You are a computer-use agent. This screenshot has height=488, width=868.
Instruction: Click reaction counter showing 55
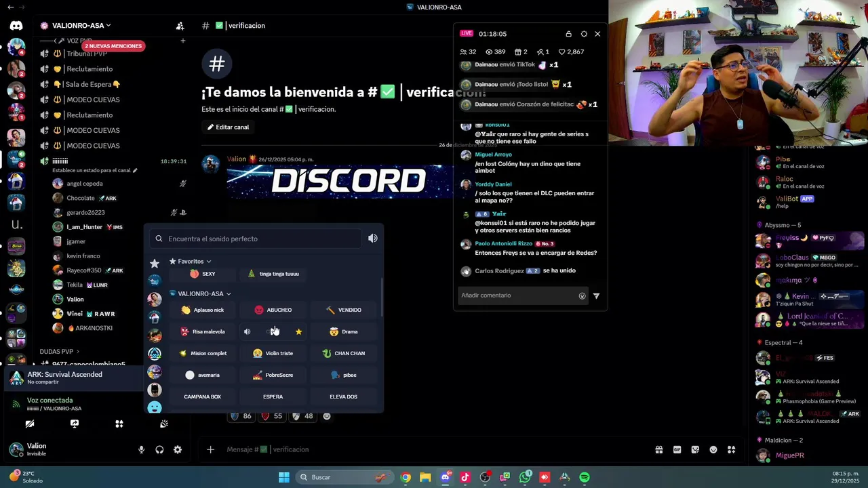point(272,416)
